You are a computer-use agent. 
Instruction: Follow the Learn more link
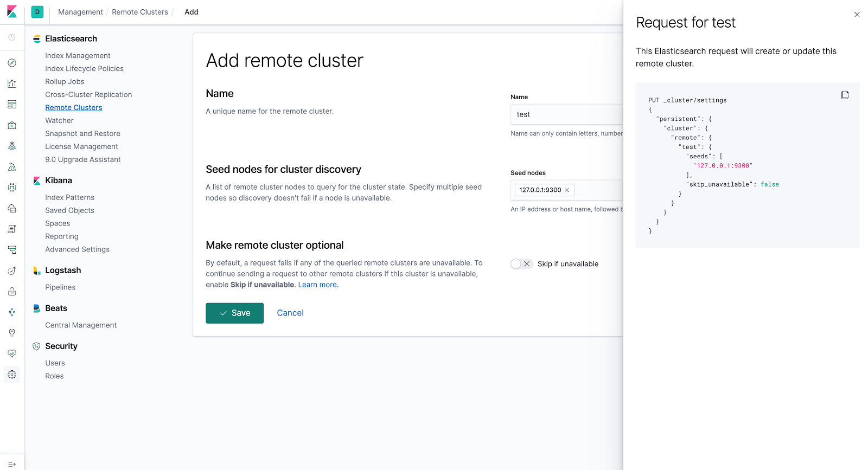click(318, 285)
